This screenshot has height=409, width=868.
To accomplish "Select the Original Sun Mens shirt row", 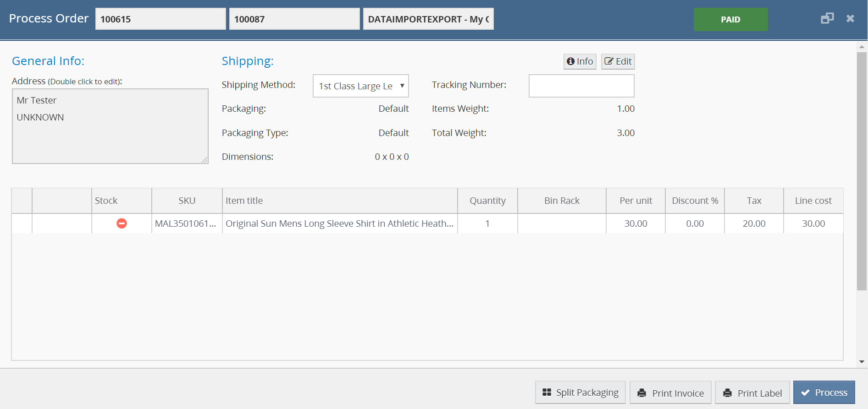I will pos(339,224).
